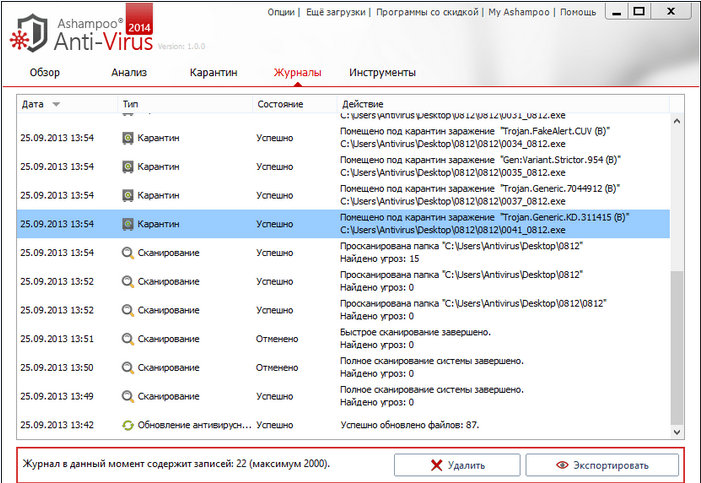701x483 pixels.
Task: Click the Успешно status in 13:49 row
Action: click(274, 397)
